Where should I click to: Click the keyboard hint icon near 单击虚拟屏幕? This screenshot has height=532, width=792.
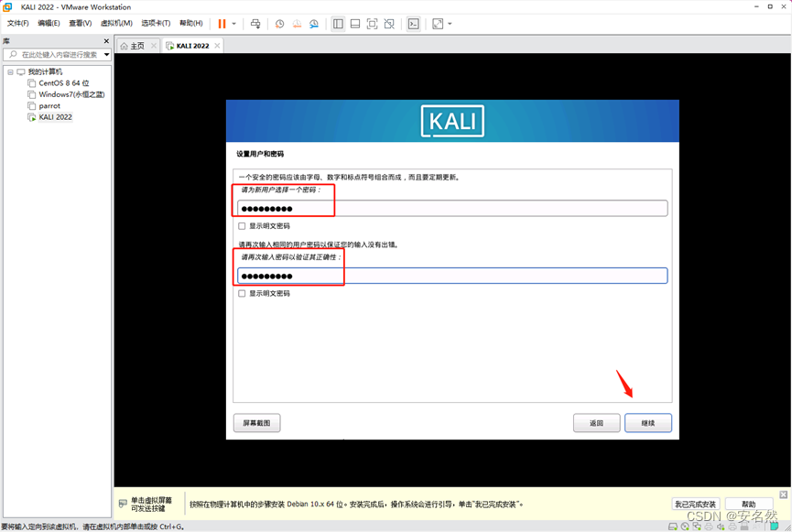[x=123, y=504]
